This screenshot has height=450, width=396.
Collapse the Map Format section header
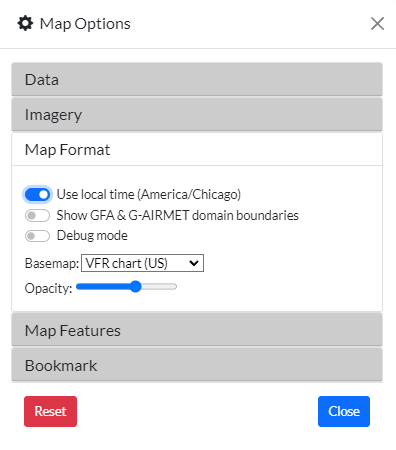pyautogui.click(x=197, y=150)
